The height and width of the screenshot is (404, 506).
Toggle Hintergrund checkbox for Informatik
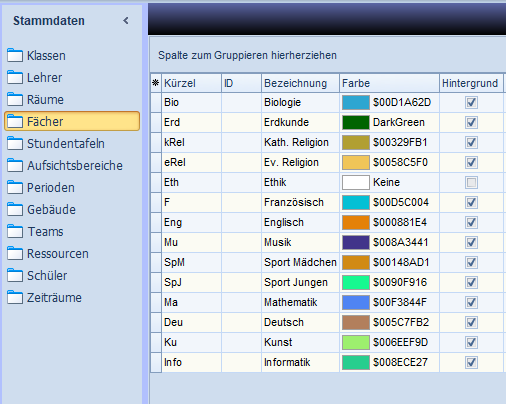click(471, 362)
